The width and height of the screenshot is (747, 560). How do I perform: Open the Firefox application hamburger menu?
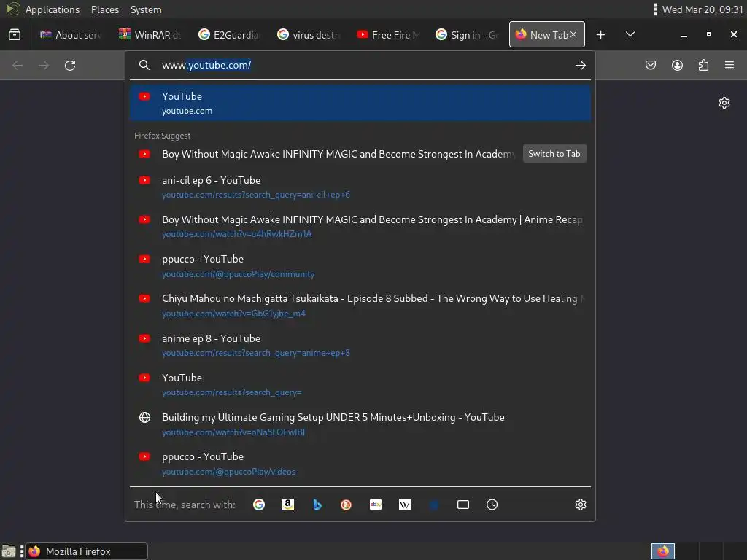coord(729,65)
